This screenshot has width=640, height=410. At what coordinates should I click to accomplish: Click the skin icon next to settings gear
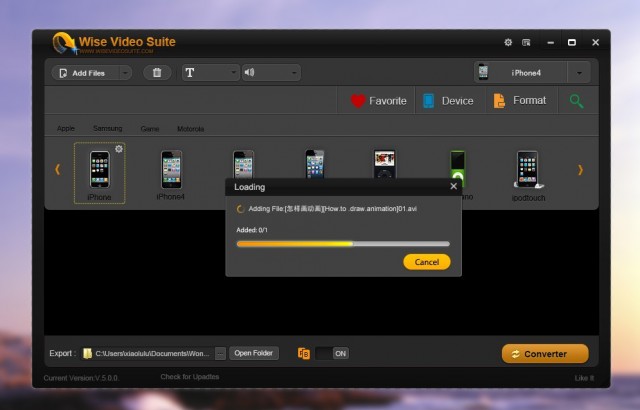[x=526, y=42]
